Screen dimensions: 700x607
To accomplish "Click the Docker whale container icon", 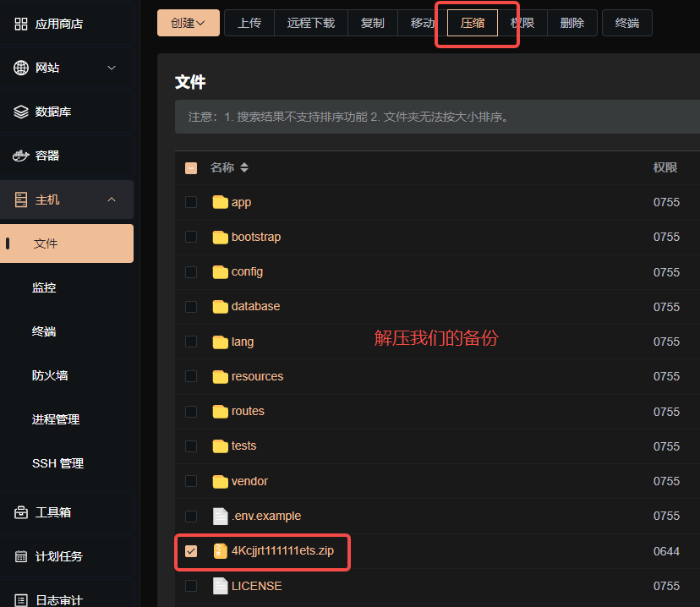I will [x=21, y=156].
